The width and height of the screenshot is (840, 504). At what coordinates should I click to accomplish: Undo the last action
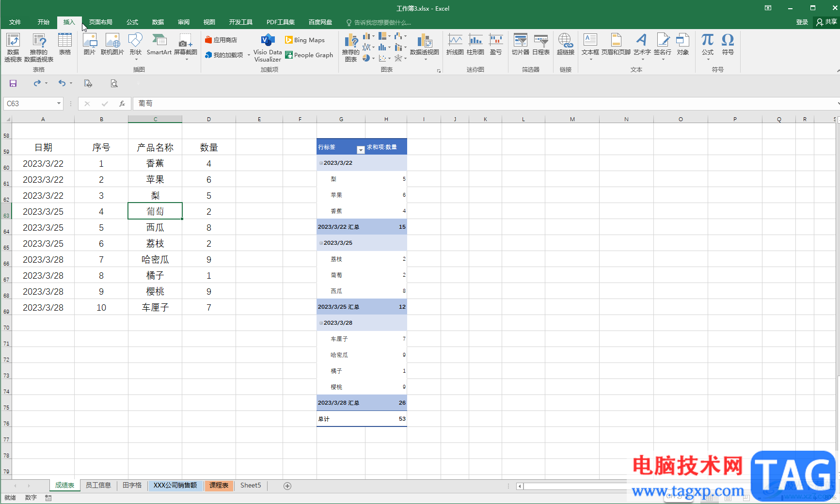click(62, 83)
